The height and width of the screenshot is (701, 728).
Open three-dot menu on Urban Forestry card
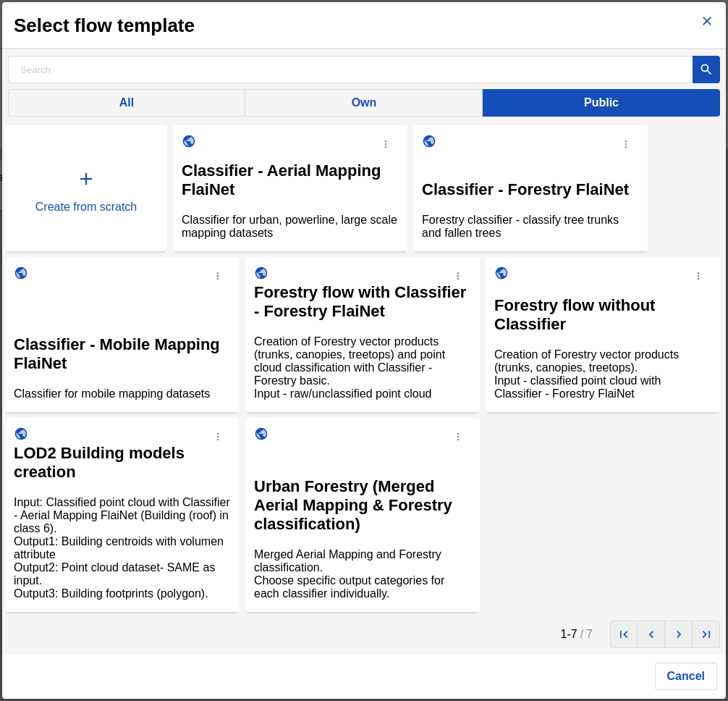458,437
